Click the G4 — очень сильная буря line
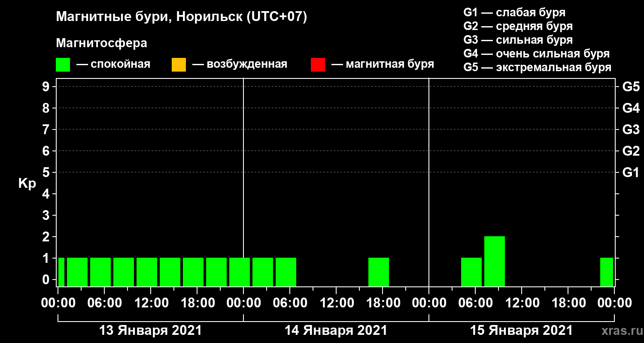Image resolution: width=644 pixels, height=343 pixels. [536, 54]
